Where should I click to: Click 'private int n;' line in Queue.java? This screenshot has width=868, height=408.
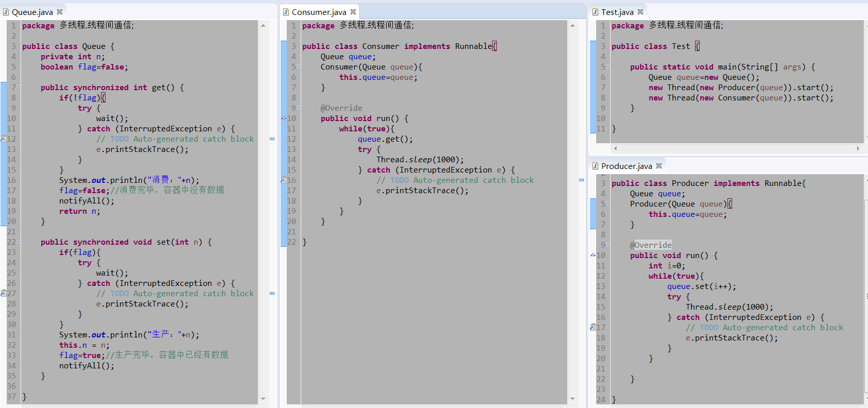coord(73,56)
